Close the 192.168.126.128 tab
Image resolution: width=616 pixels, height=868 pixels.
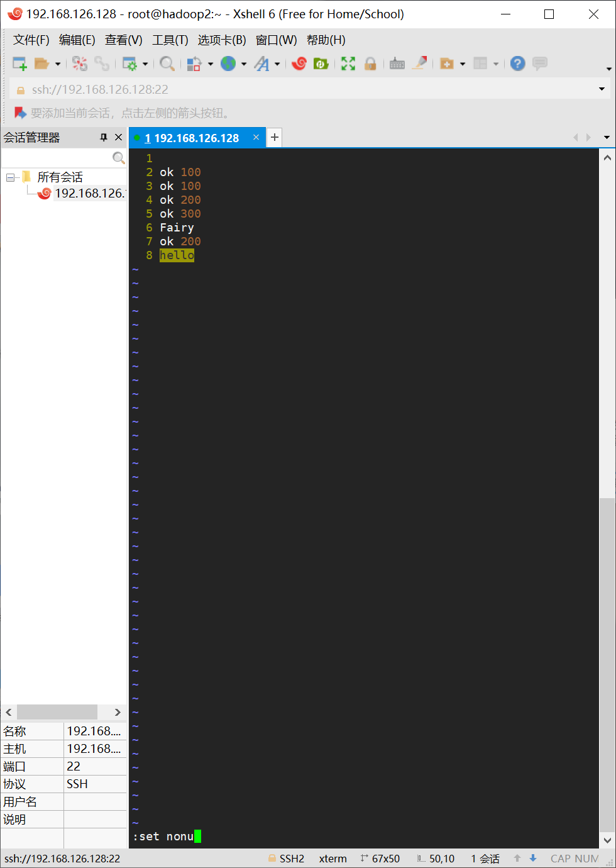coord(256,137)
